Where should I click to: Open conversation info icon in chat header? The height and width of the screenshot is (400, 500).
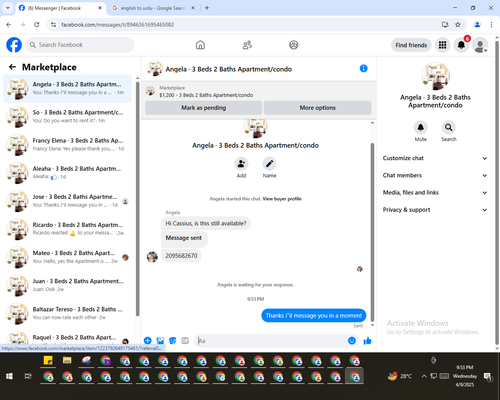[x=363, y=68]
